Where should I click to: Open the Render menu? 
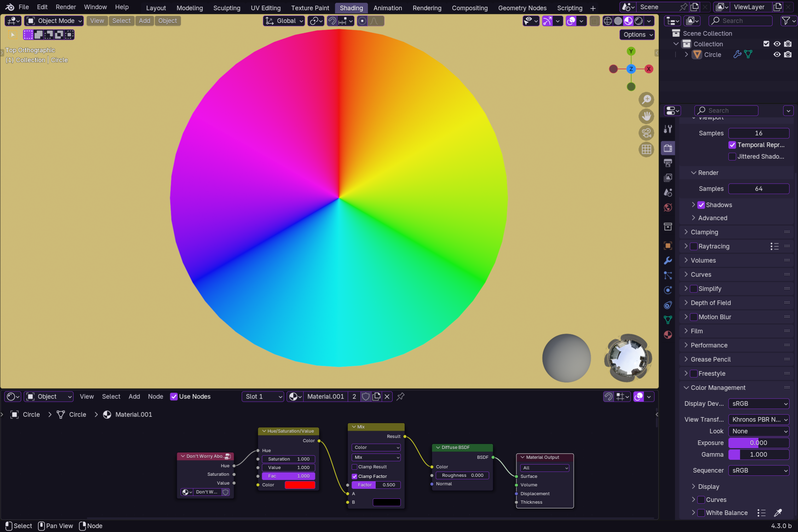pos(65,7)
